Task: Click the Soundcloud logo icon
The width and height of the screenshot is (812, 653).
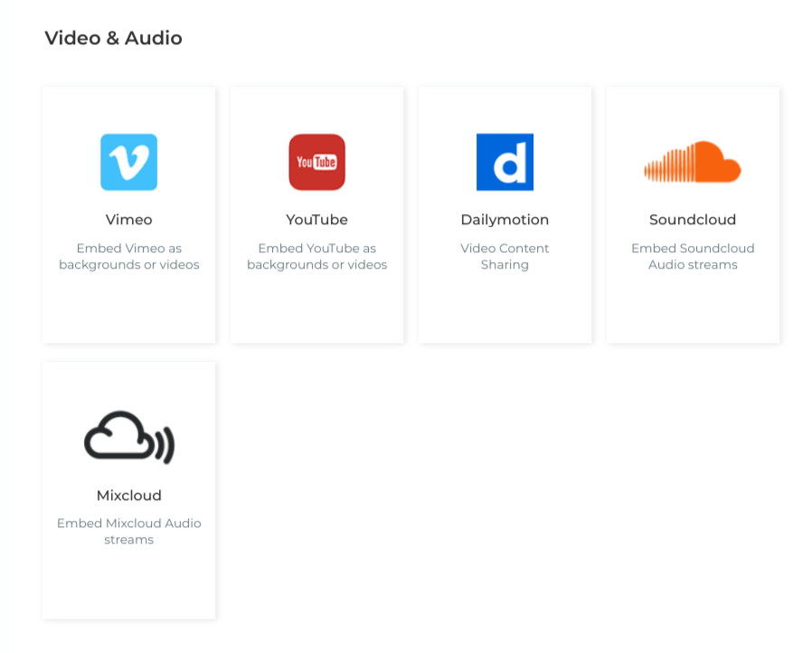Action: click(693, 162)
